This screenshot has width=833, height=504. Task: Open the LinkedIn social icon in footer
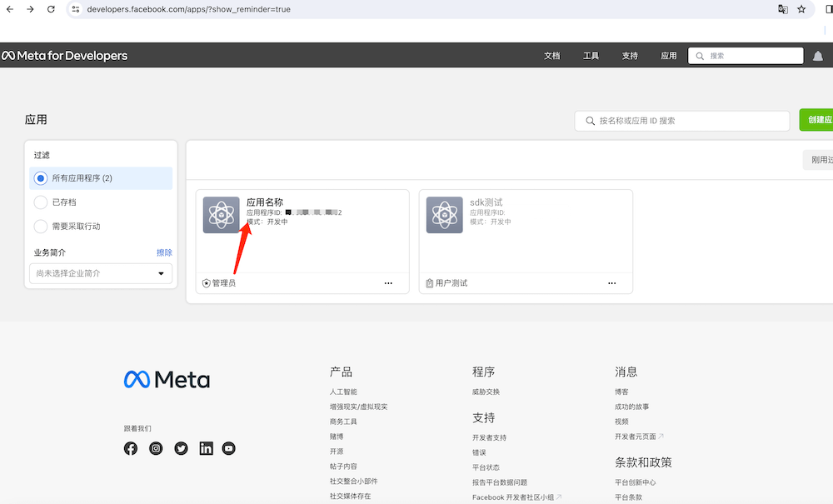(x=206, y=448)
